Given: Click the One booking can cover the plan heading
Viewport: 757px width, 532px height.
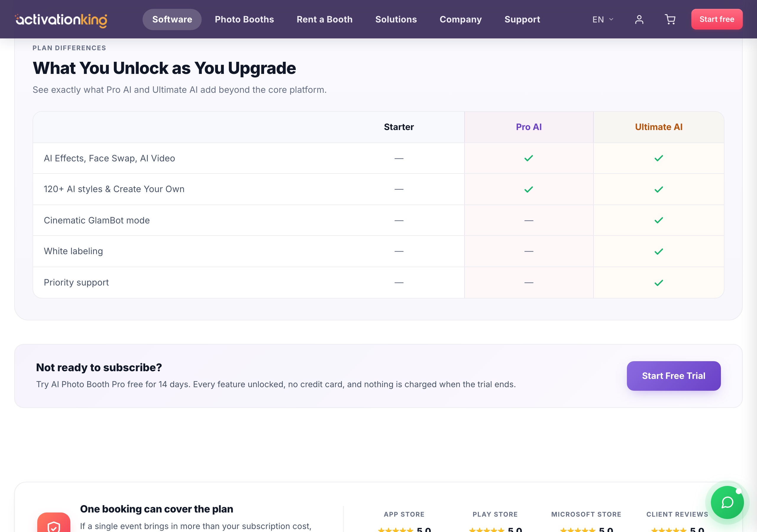Looking at the screenshot, I should (157, 509).
